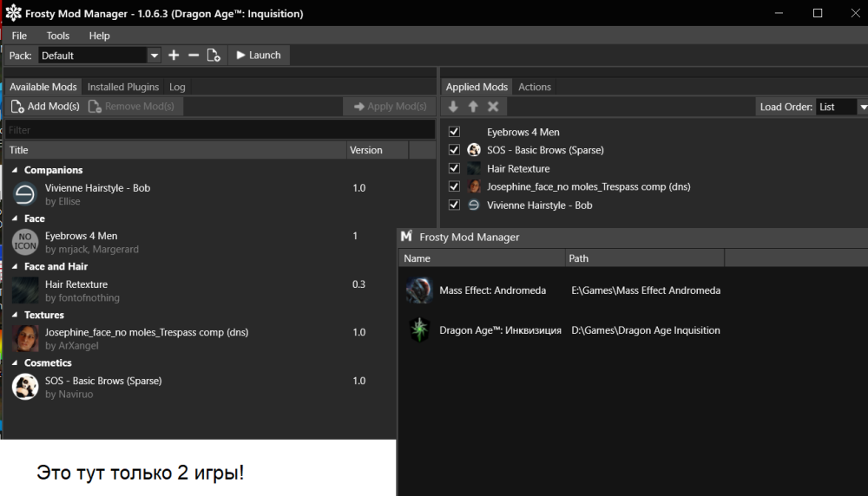Select the Dragon Age Inquisition game icon
This screenshot has width=868, height=496.
tap(419, 330)
